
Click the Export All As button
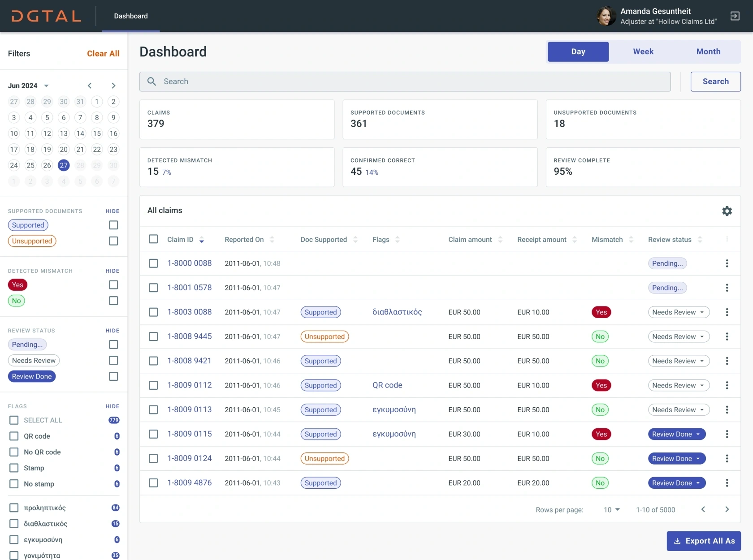[x=703, y=541]
